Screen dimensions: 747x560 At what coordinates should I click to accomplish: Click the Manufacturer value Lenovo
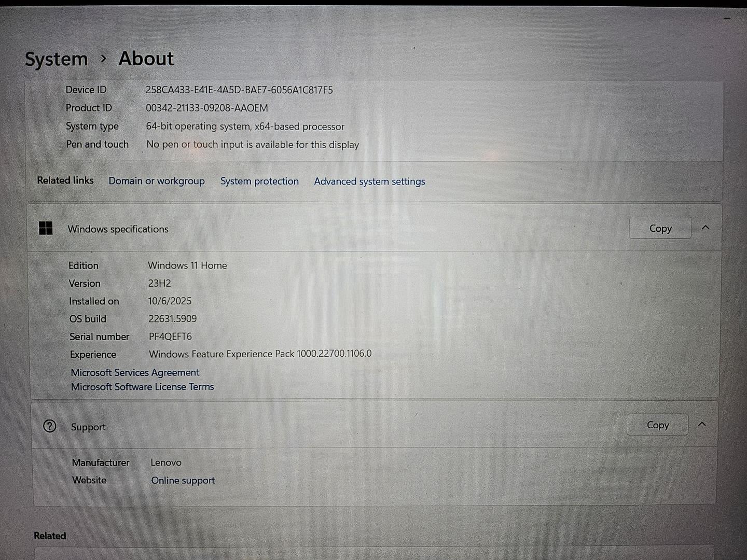[x=166, y=463]
